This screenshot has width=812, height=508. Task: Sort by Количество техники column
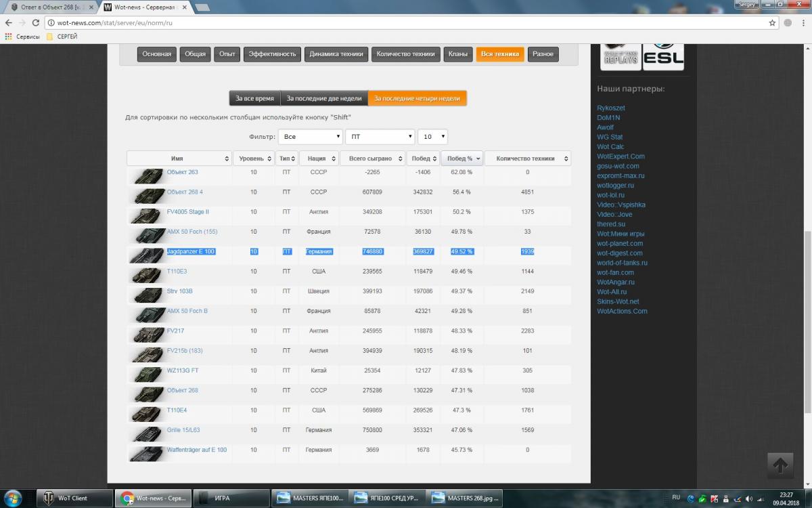pyautogui.click(x=528, y=158)
